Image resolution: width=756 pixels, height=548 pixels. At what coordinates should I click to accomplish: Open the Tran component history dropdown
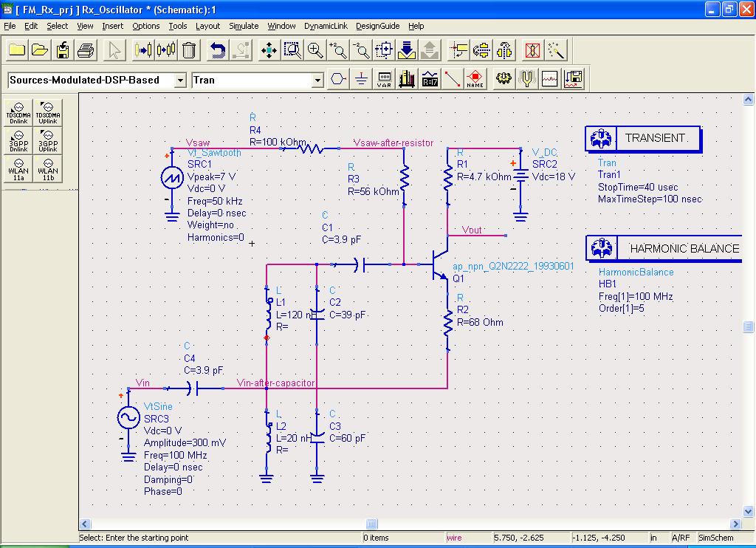tap(318, 80)
